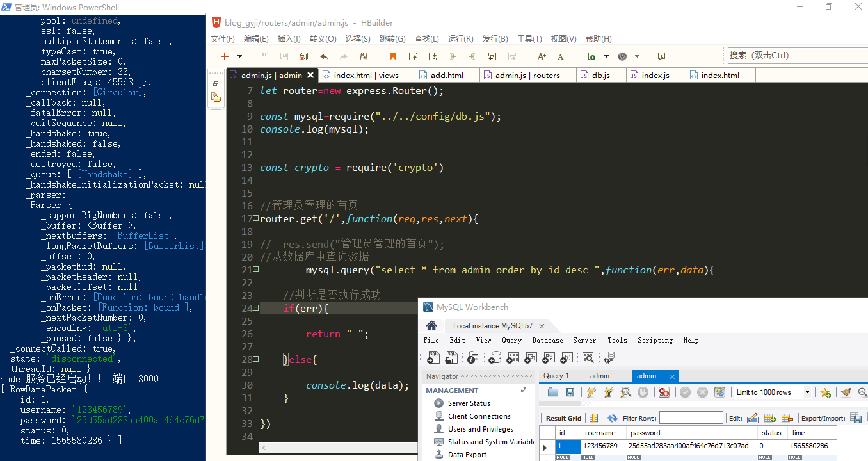
Task: Click the info icon at HBuilder toolbar end
Action: click(661, 56)
